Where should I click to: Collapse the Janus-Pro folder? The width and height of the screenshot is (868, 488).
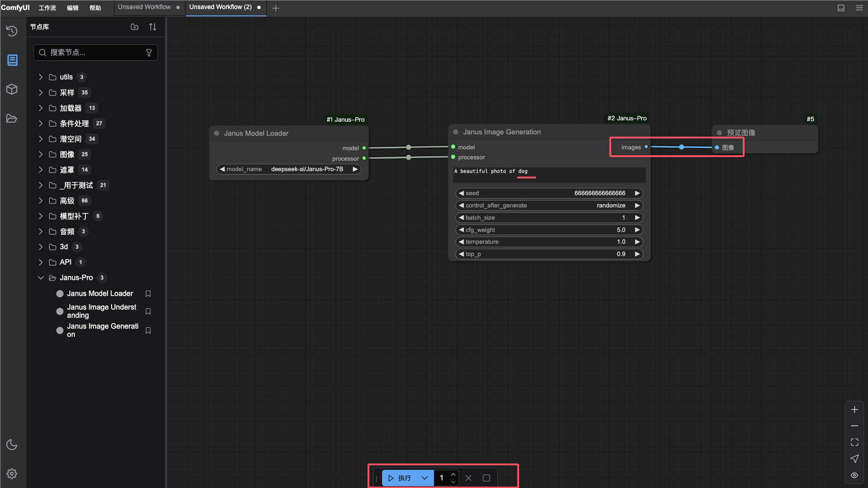click(40, 278)
